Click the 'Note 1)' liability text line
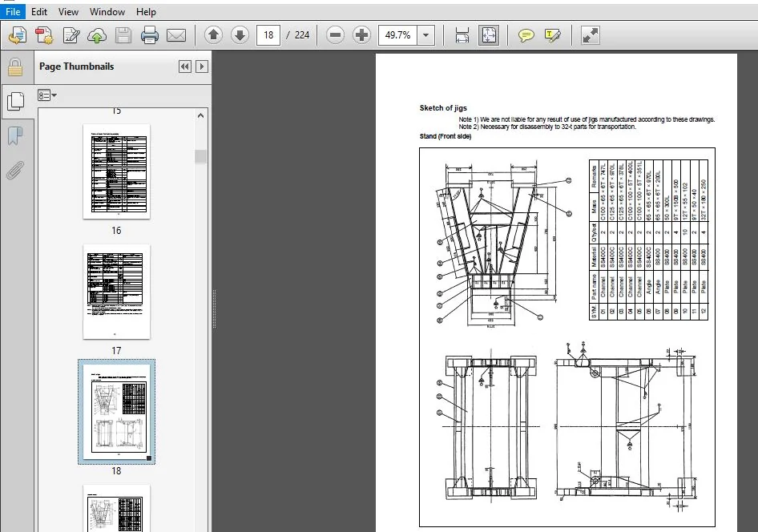The width and height of the screenshot is (758, 532). (x=587, y=119)
